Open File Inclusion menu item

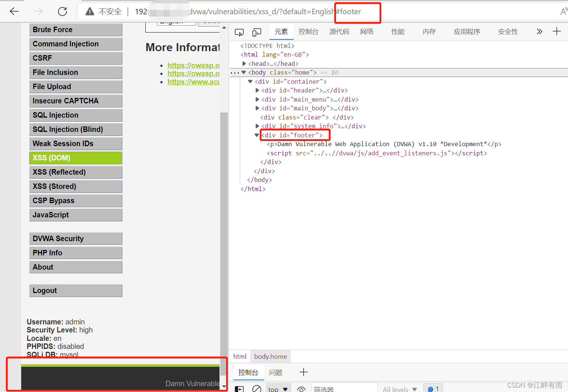click(76, 72)
